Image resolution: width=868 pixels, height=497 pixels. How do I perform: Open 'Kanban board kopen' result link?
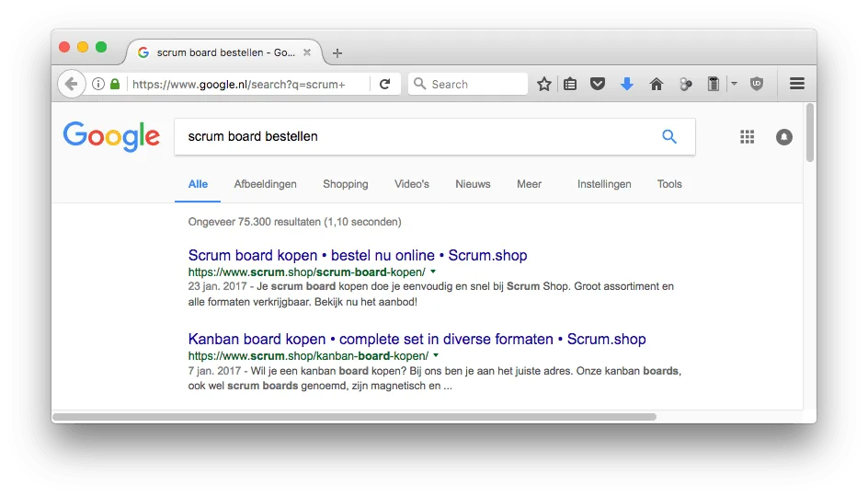(x=417, y=339)
